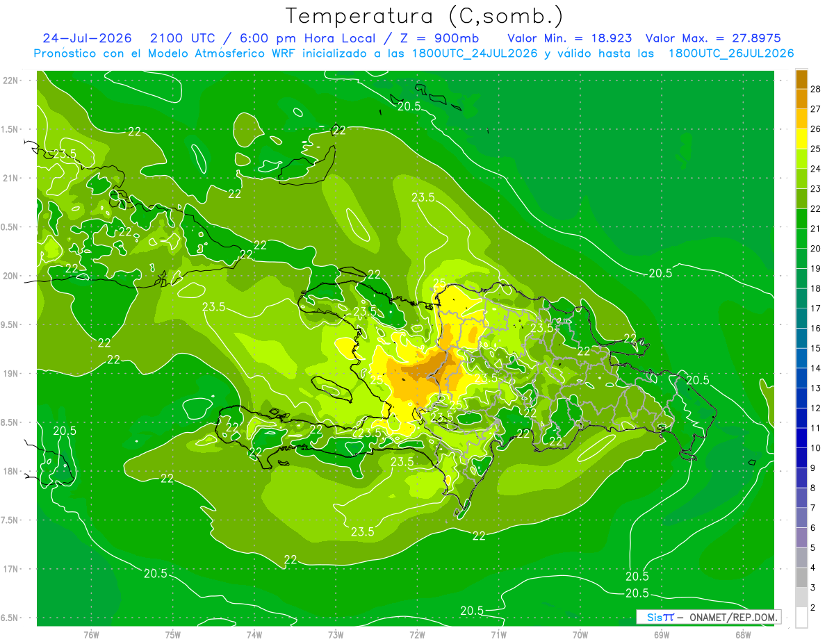
Task: Click the '1800UTC_24JUL2026' initialization timestamp
Action: (x=475, y=53)
